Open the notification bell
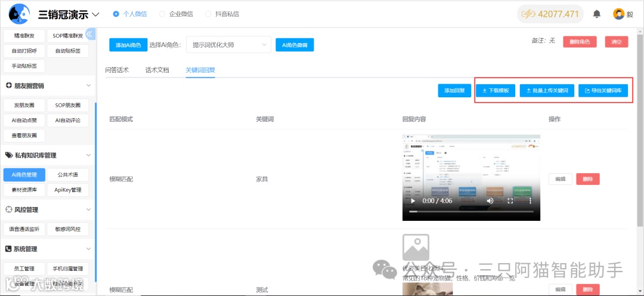The height and width of the screenshot is (296, 644). tap(597, 14)
